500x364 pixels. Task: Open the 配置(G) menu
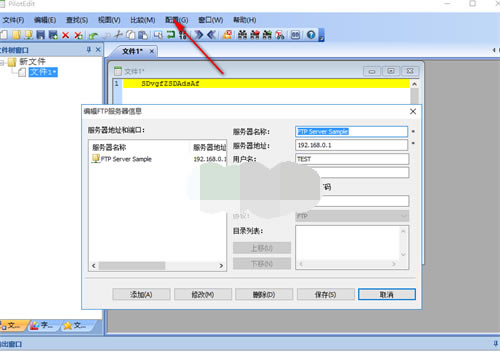177,20
